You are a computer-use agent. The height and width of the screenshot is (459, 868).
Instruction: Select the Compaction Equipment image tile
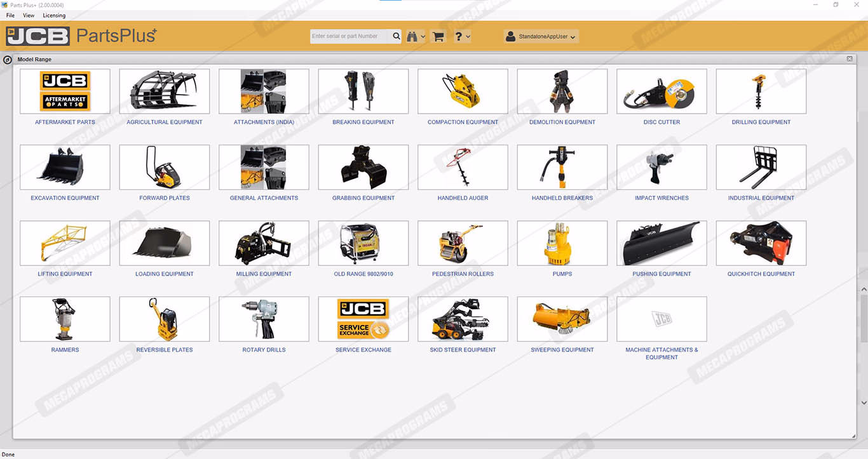[463, 91]
